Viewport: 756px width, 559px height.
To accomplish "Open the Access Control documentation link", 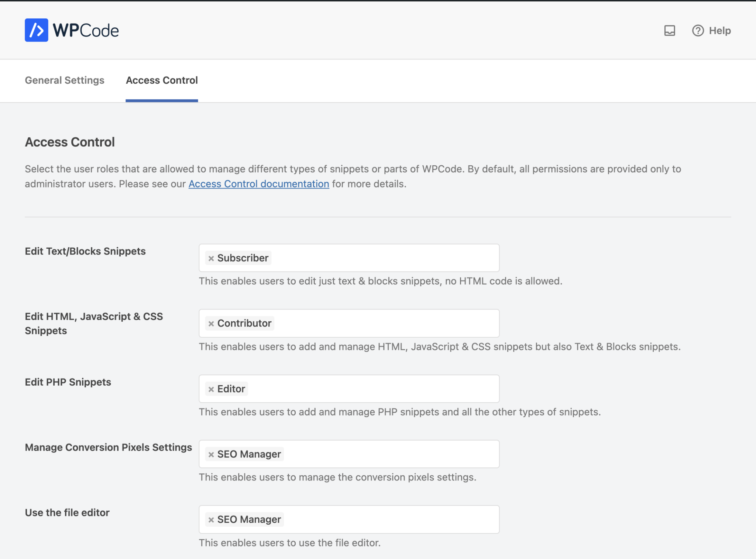I will click(258, 184).
